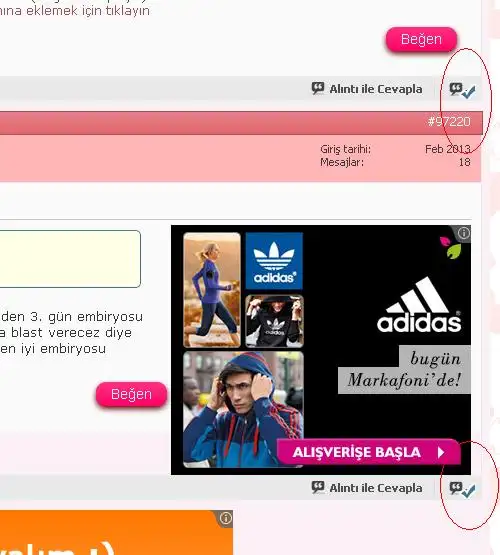The image size is (500, 555).
Task: Click the lower Beğen button
Action: [131, 394]
